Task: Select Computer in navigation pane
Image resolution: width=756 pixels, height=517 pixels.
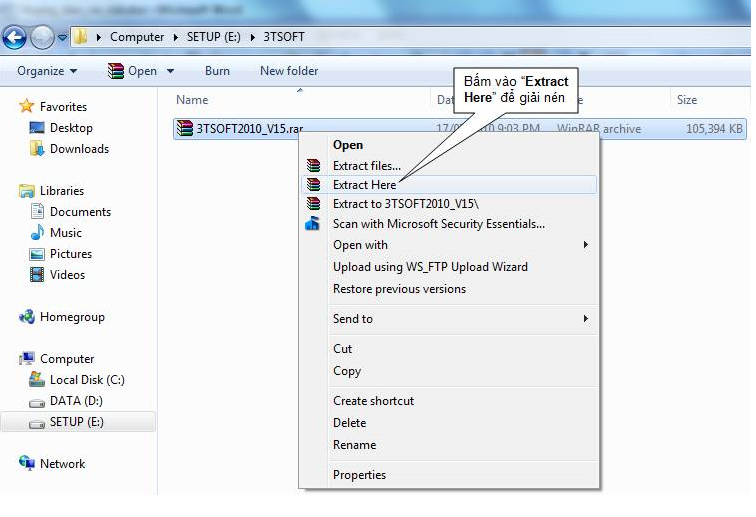Action: 67,359
